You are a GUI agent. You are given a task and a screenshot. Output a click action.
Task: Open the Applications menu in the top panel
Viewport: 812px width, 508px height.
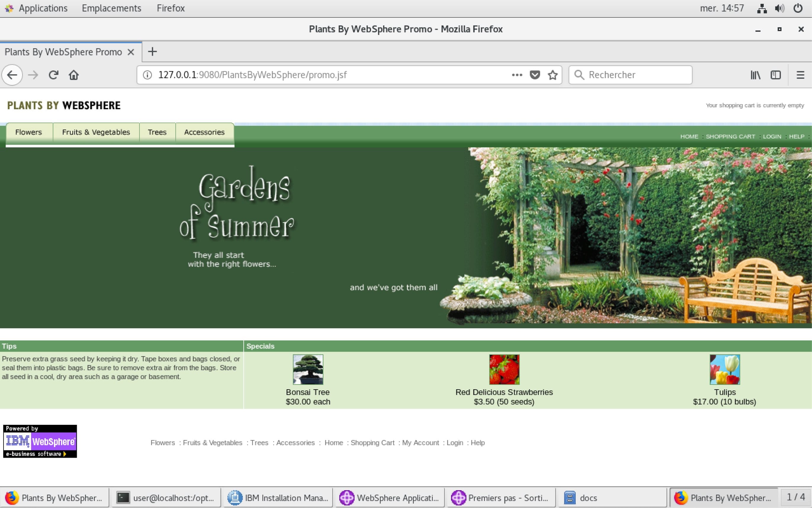tap(43, 8)
